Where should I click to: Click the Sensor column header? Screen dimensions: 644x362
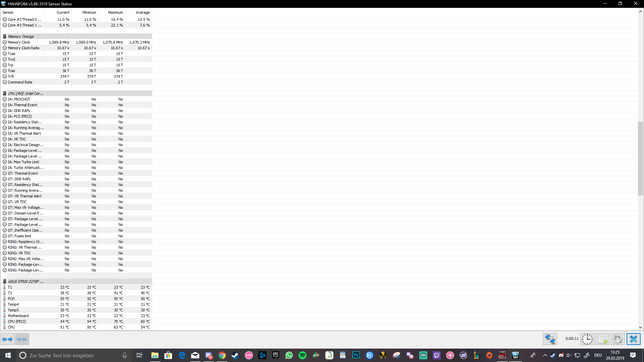[8, 12]
